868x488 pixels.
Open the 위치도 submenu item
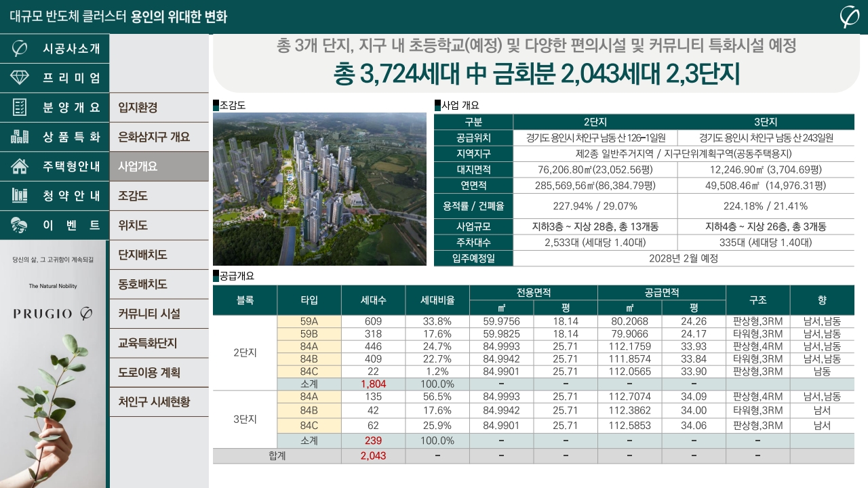tap(159, 225)
